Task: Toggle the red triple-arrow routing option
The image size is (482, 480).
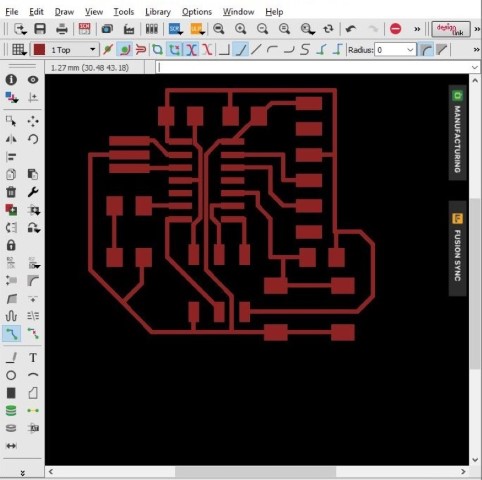Action: coord(141,50)
